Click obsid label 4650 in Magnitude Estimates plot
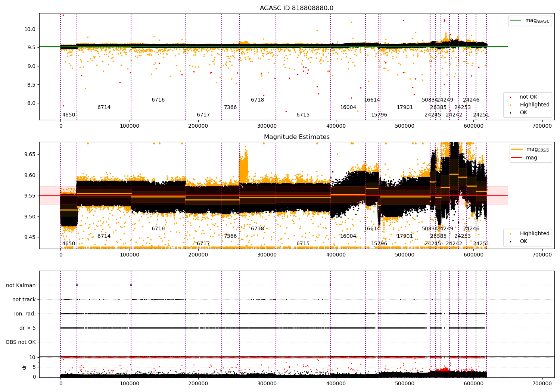Screen dimensions: 560x392 69,244
